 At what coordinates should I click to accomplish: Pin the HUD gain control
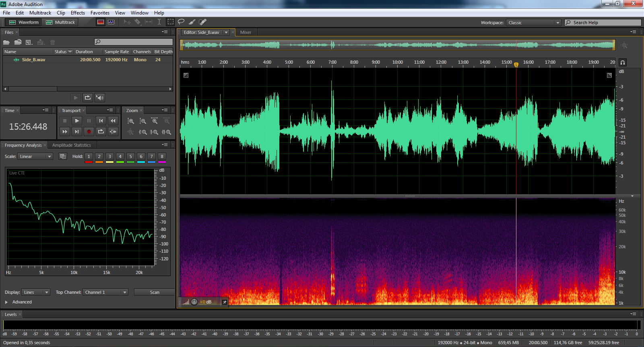click(x=225, y=302)
